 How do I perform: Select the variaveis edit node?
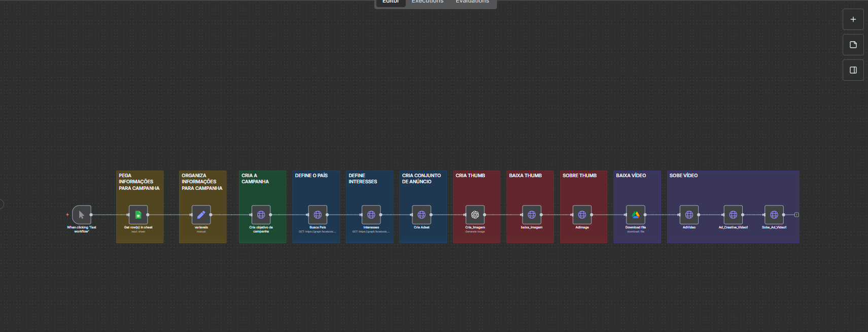[201, 215]
